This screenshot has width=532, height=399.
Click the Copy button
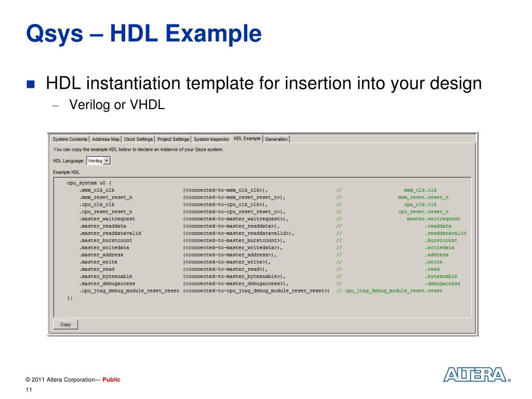click(x=65, y=324)
